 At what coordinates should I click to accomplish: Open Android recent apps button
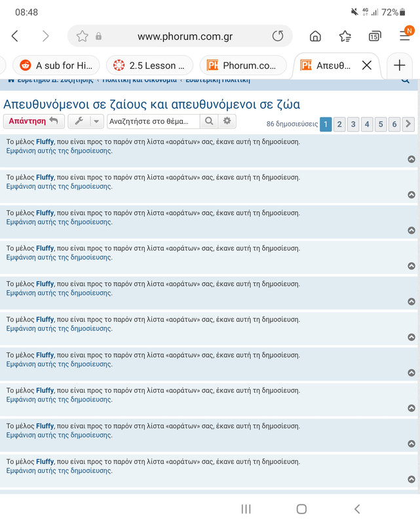(246, 509)
